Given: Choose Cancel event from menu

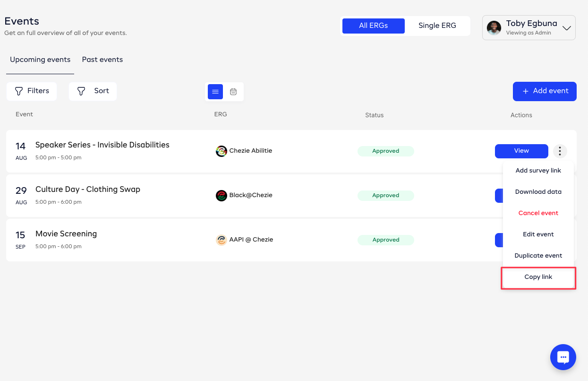Looking at the screenshot, I should tap(538, 213).
